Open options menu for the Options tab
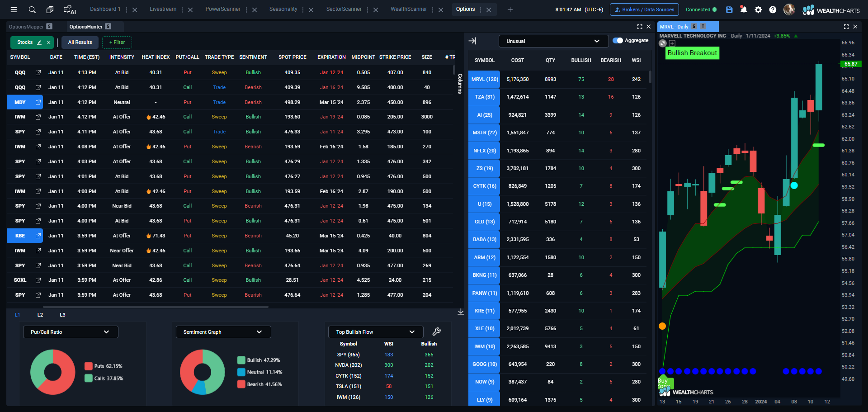Image resolution: width=868 pixels, height=412 pixels. click(x=481, y=9)
